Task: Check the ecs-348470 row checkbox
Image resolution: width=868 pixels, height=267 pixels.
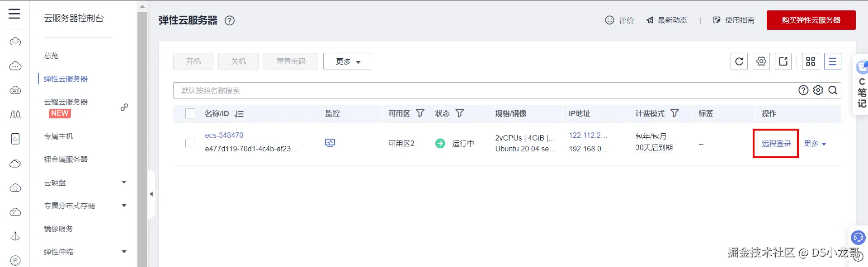Action: 190,143
